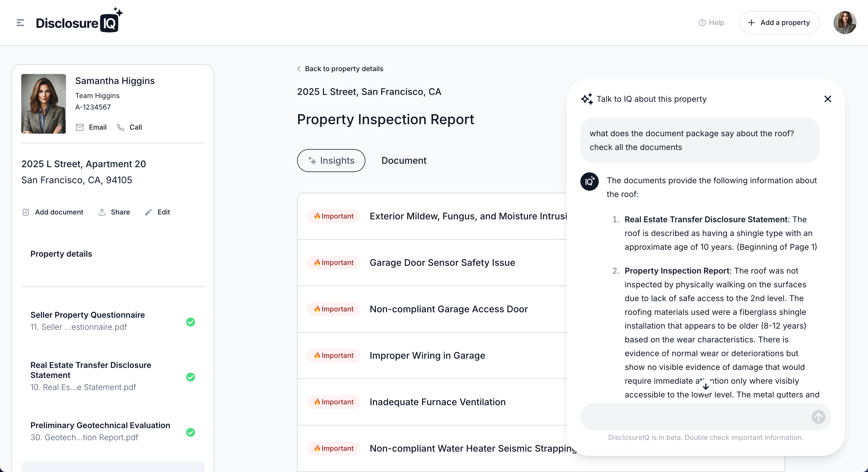
Task: Click the Edit pencil icon
Action: [x=148, y=212]
